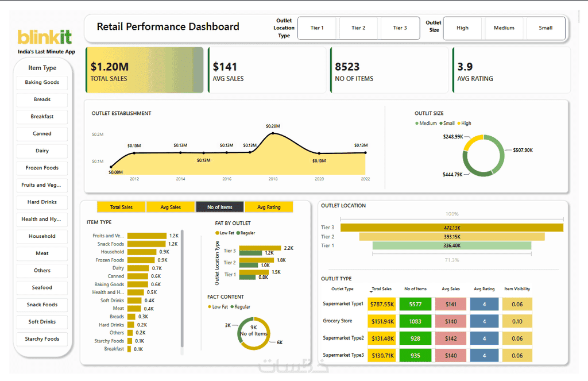Filter item type by Baking Goods
The width and height of the screenshot is (588, 381).
tap(42, 82)
